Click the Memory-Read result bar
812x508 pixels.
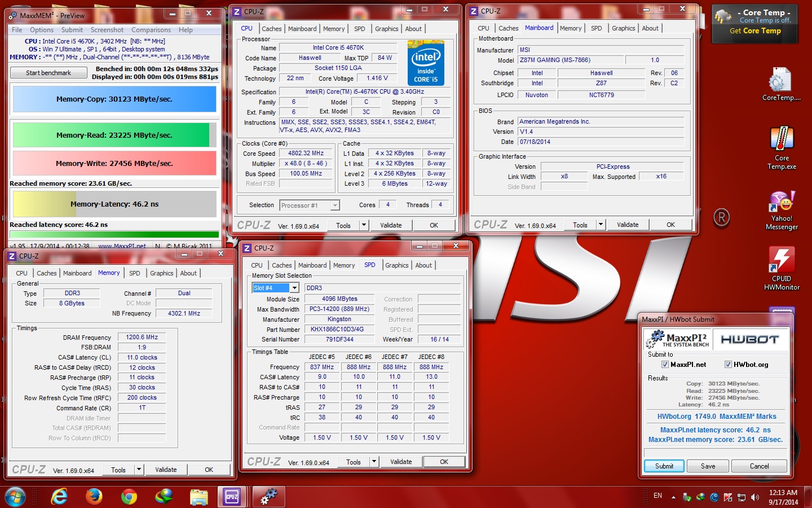(114, 135)
